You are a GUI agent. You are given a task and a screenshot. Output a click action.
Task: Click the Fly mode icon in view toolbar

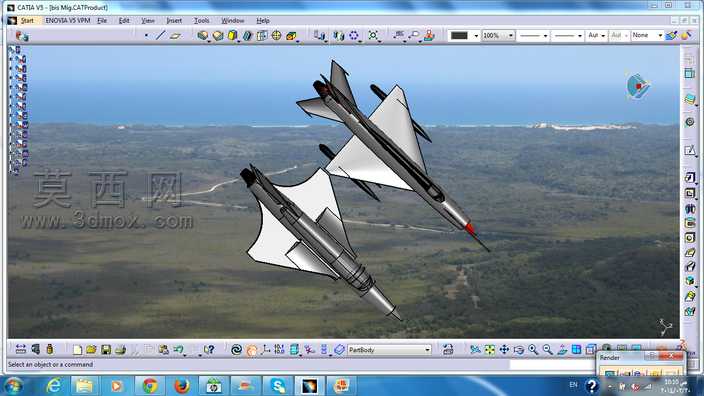coord(475,350)
